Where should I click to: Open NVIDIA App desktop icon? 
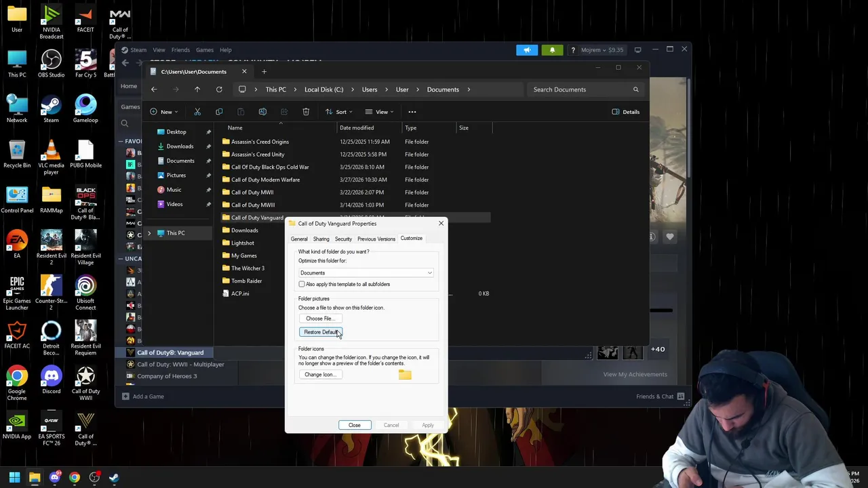pyautogui.click(x=17, y=426)
